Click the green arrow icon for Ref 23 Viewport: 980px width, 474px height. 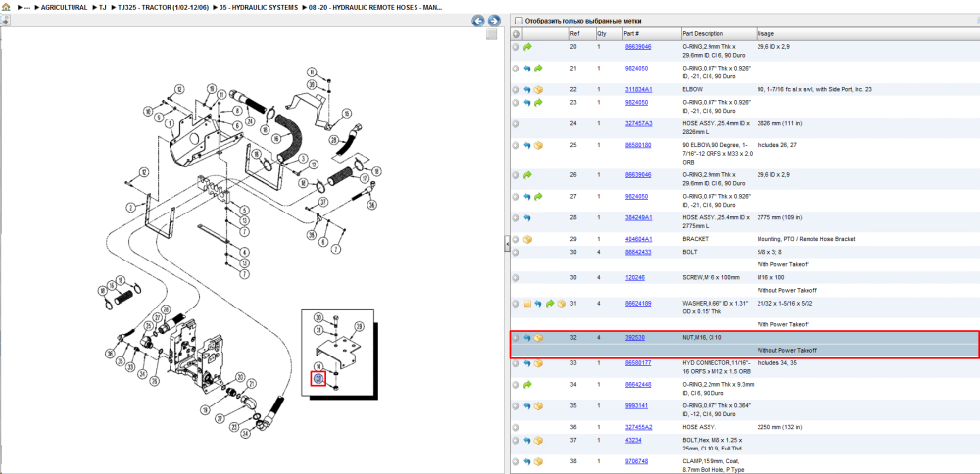(538, 103)
